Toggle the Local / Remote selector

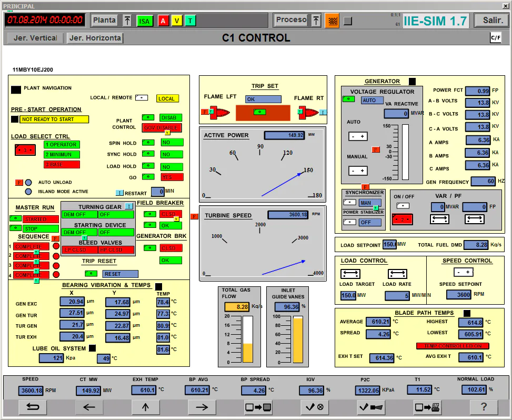click(x=142, y=98)
